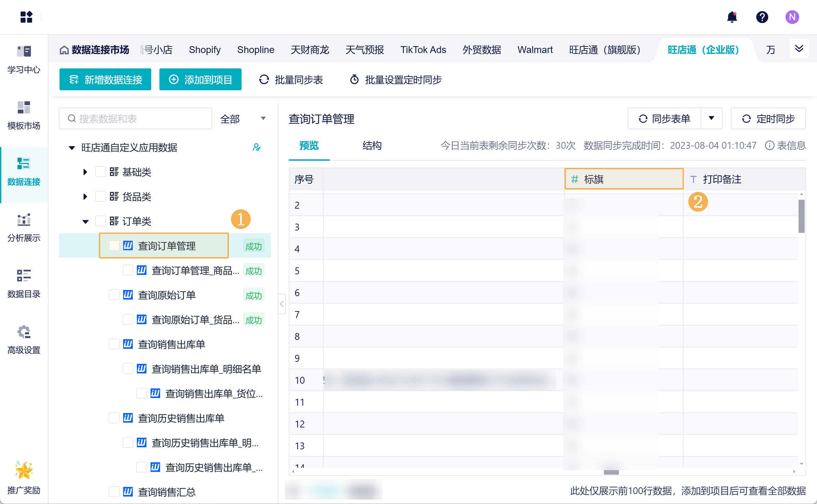
Task: Click the 新增数据连接 button
Action: [x=105, y=79]
